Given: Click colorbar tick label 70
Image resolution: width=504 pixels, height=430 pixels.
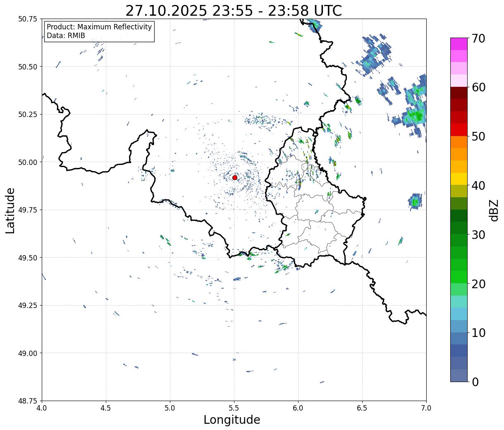Looking at the screenshot, I should [478, 38].
